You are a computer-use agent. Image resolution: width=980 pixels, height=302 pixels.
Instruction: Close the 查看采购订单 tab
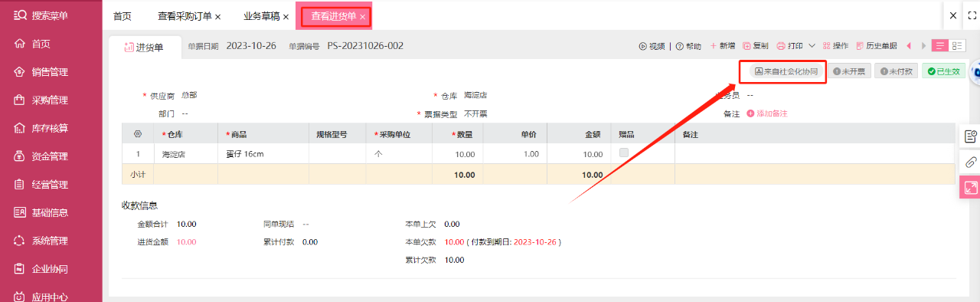point(218,16)
